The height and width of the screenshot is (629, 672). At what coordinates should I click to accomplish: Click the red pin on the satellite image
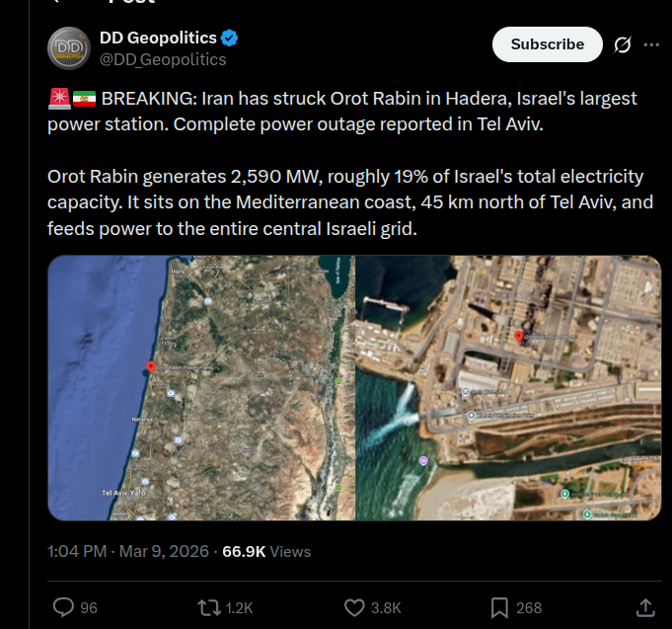click(x=519, y=337)
